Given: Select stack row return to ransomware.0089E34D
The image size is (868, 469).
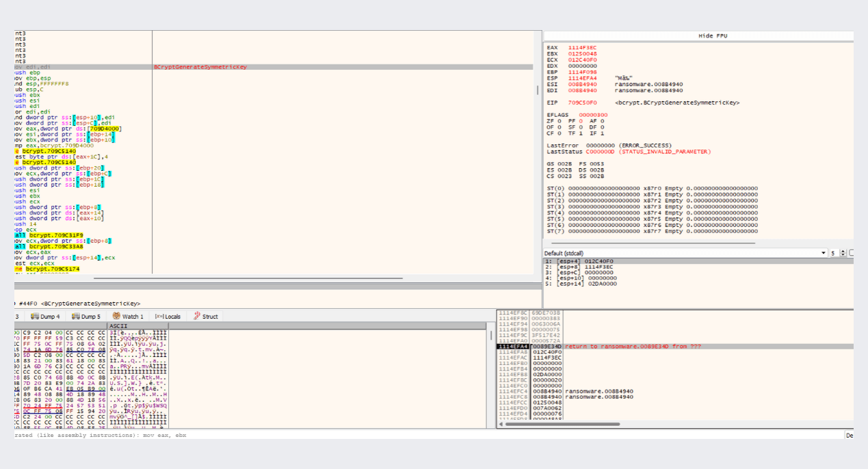Looking at the screenshot, I should pos(674,347).
